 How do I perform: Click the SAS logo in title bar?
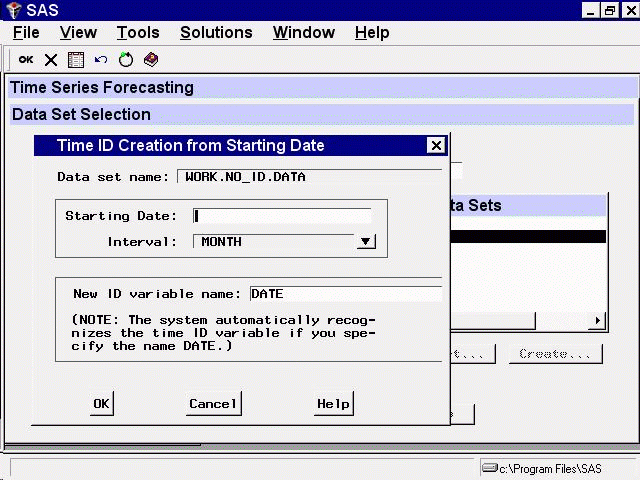pos(14,10)
